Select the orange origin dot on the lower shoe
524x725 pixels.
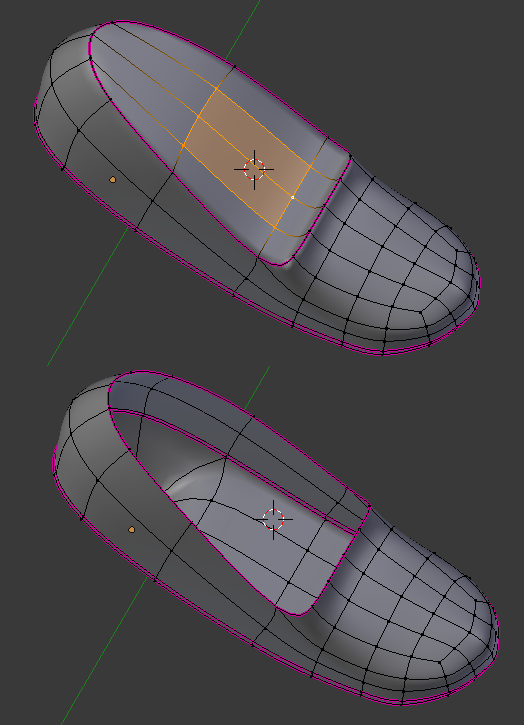coord(132,529)
